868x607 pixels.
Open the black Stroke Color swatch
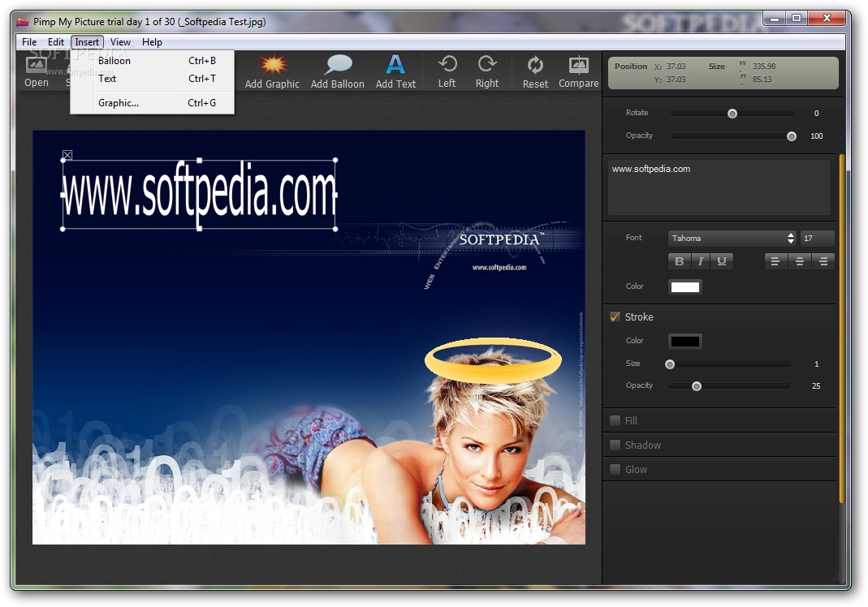click(x=684, y=341)
